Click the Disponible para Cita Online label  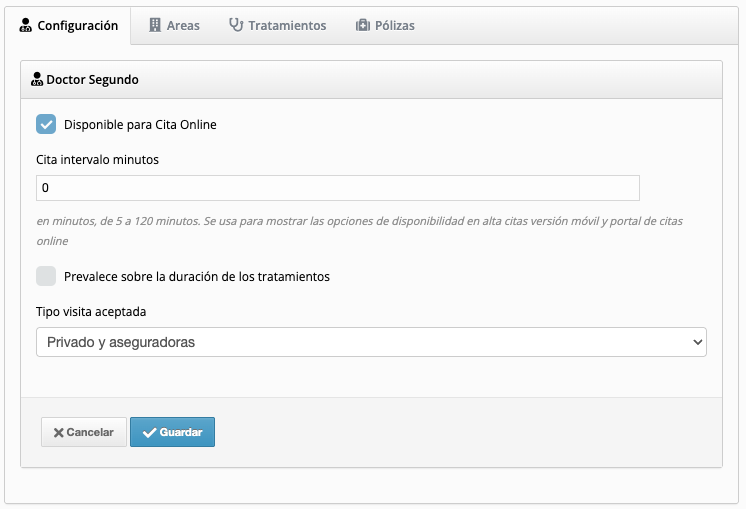click(x=140, y=125)
